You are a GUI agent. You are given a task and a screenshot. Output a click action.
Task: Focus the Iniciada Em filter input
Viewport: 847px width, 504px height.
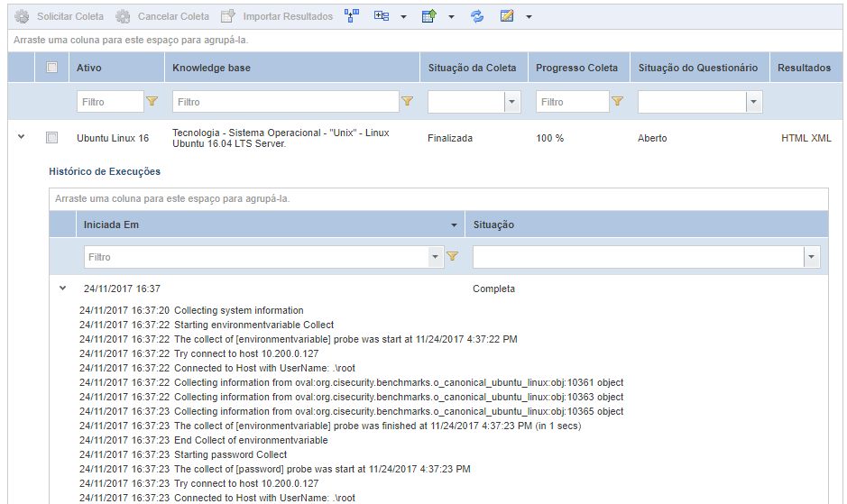[x=256, y=257]
